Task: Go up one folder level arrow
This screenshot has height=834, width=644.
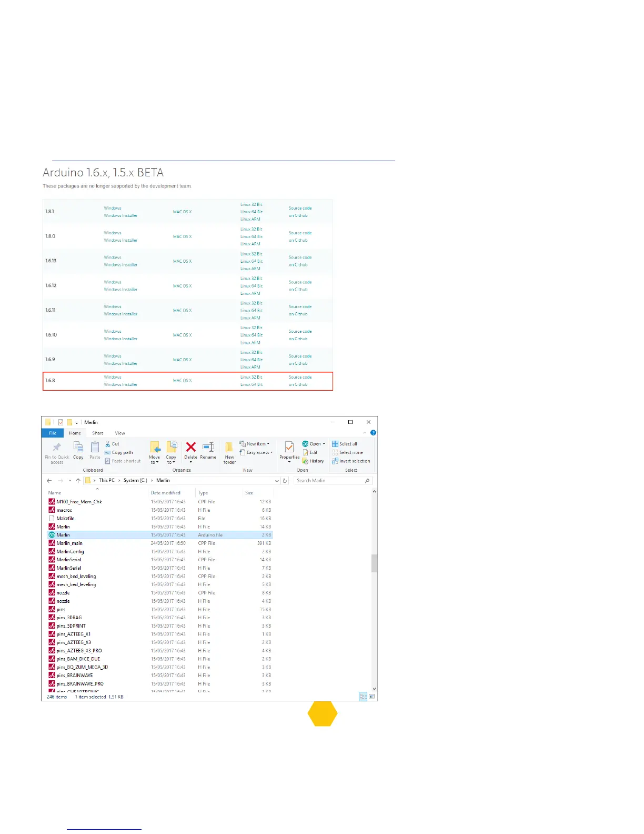Action: pyautogui.click(x=78, y=480)
